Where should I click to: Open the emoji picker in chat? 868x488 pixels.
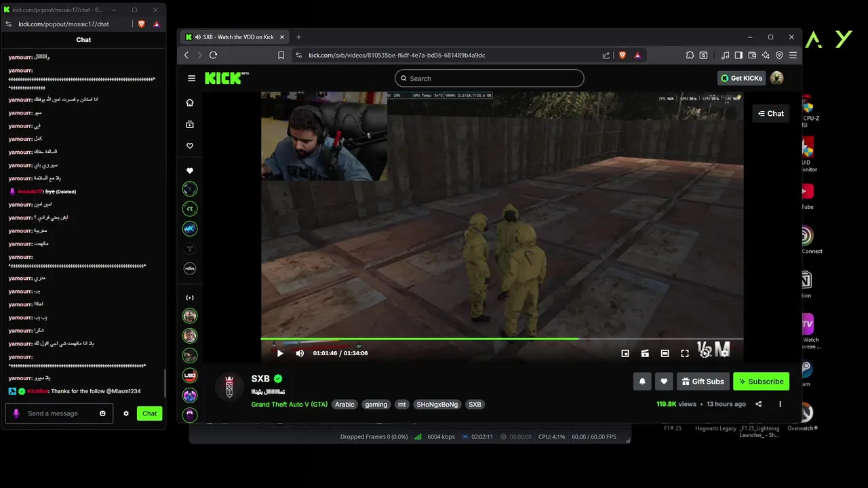103,413
